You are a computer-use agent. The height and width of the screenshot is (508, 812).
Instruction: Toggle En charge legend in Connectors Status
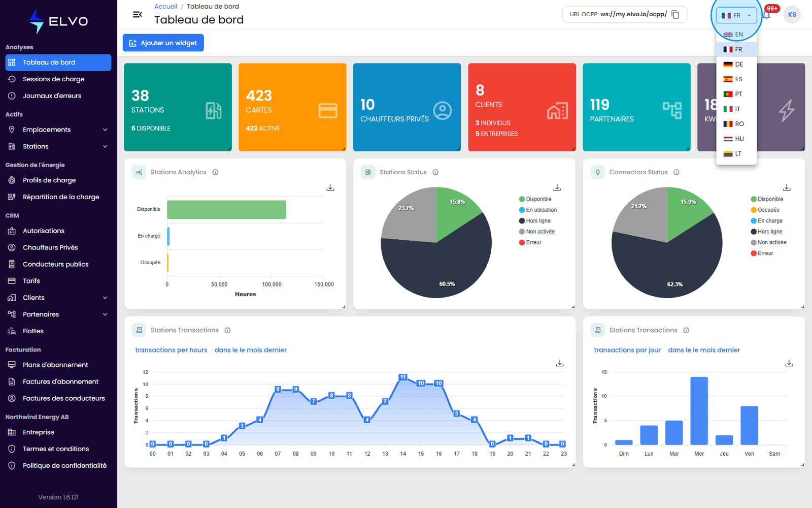tap(767, 221)
